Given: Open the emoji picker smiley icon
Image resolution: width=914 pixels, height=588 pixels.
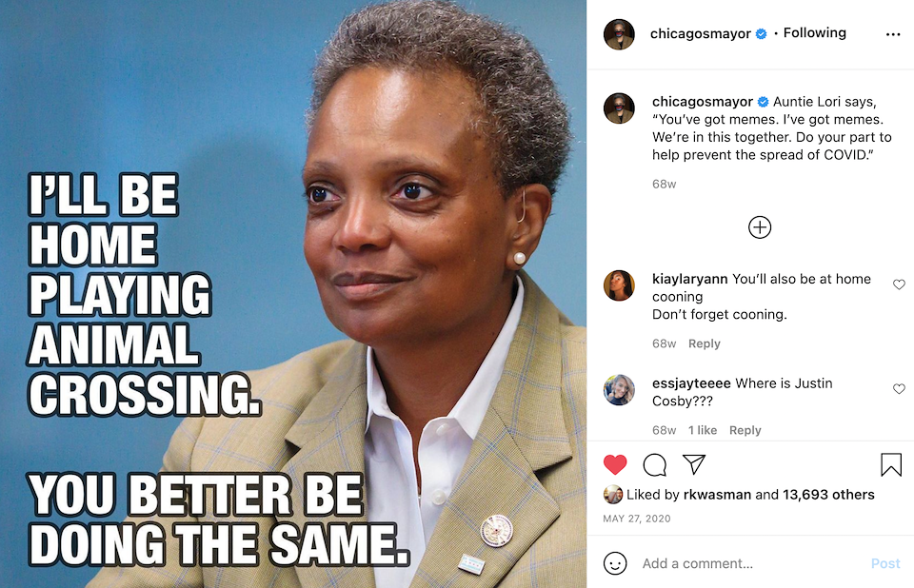Looking at the screenshot, I should click(615, 563).
